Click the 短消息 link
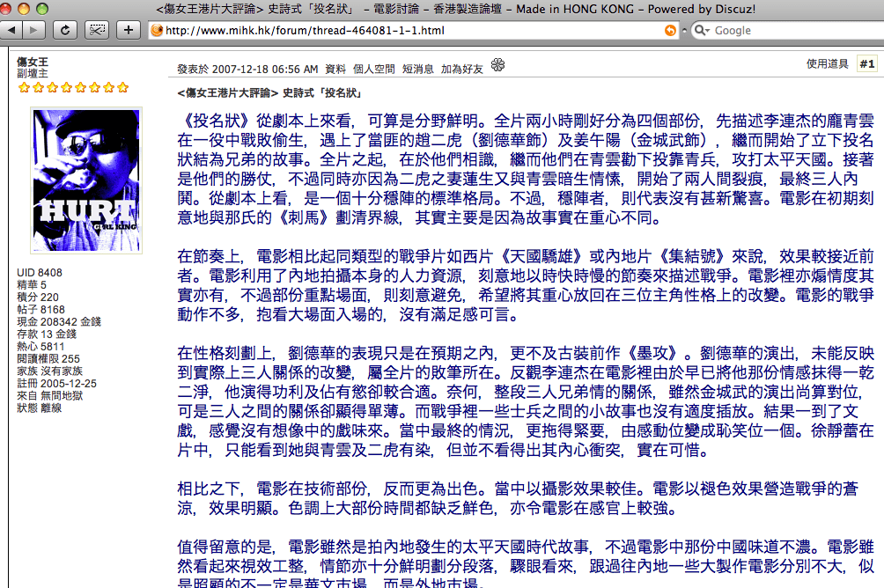 [x=418, y=69]
